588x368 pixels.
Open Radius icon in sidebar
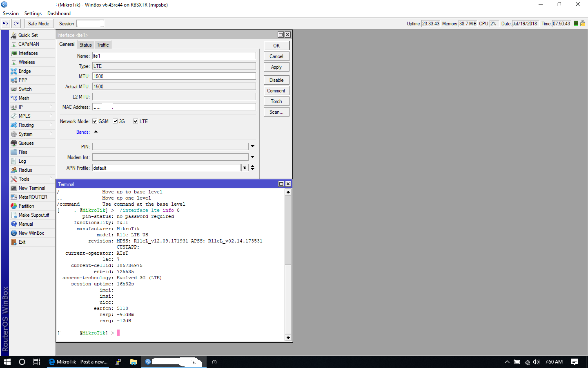[x=14, y=170]
